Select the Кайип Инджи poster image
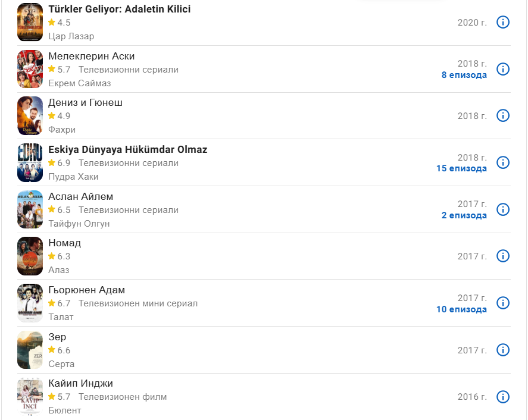The image size is (528, 420). (30, 397)
